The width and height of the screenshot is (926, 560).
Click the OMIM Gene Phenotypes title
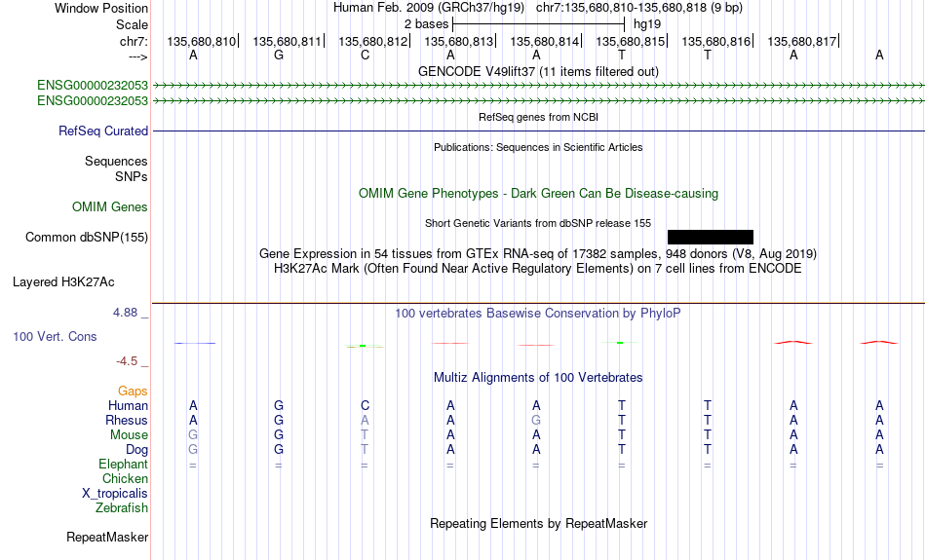(x=539, y=194)
